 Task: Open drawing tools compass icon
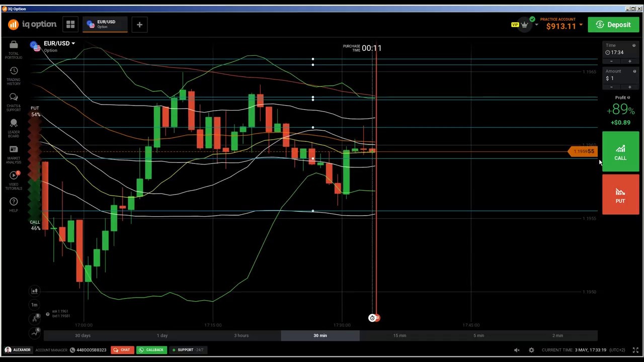pyautogui.click(x=35, y=319)
